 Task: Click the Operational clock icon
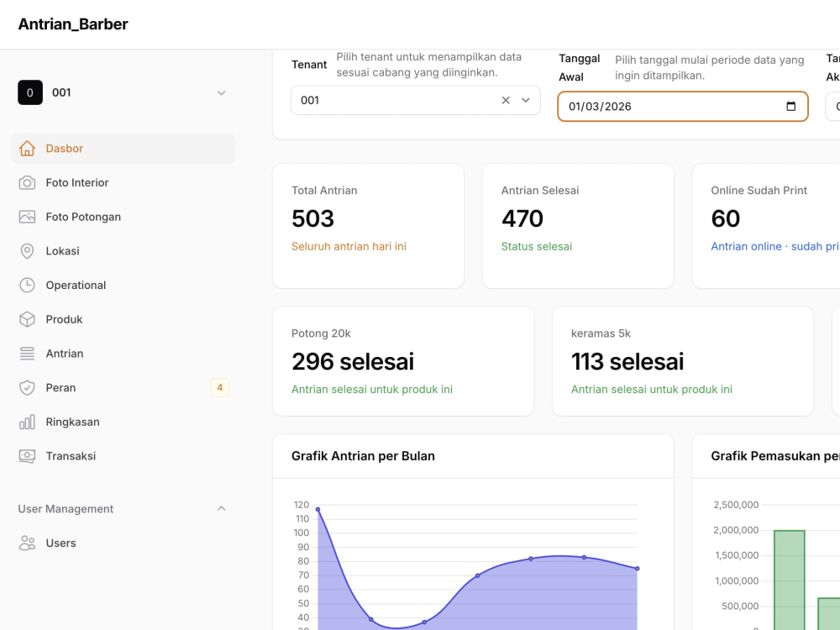point(27,285)
